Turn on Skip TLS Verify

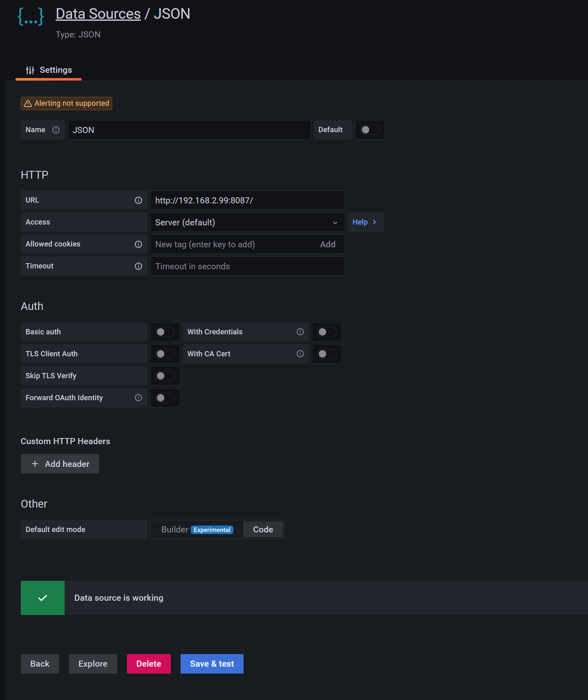click(165, 376)
